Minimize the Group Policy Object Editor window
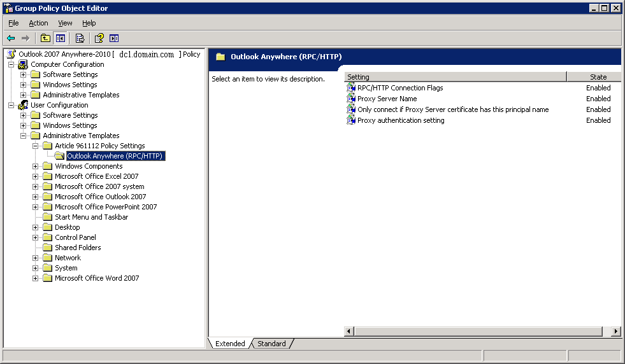 tap(594, 8)
